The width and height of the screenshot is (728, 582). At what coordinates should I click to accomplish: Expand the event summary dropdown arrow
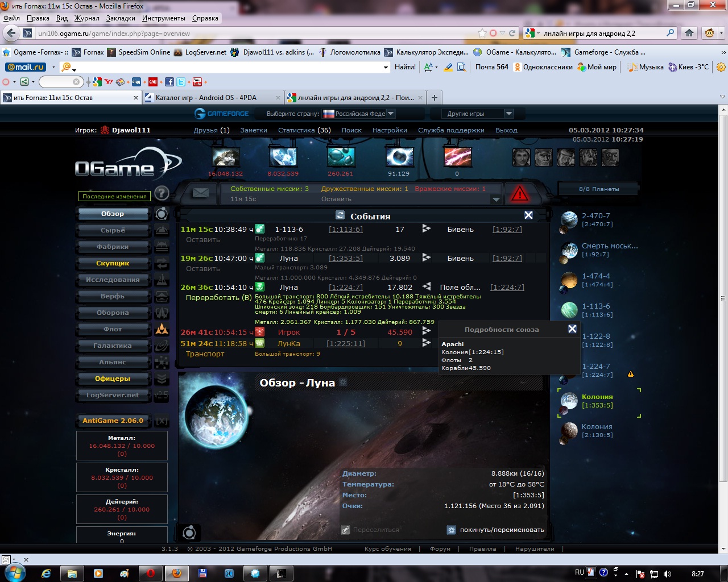pos(495,199)
